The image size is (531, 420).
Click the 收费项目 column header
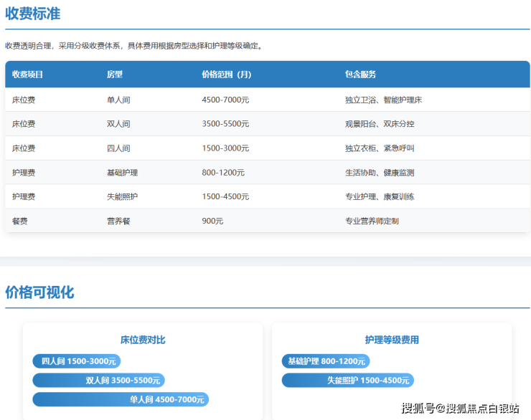pyautogui.click(x=28, y=75)
